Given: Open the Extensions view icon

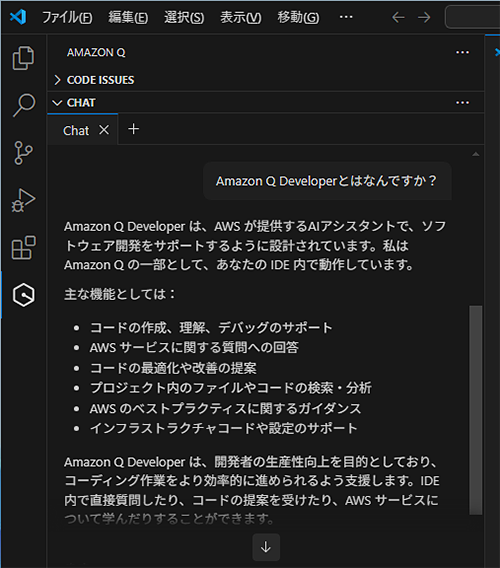Looking at the screenshot, I should pos(24,248).
